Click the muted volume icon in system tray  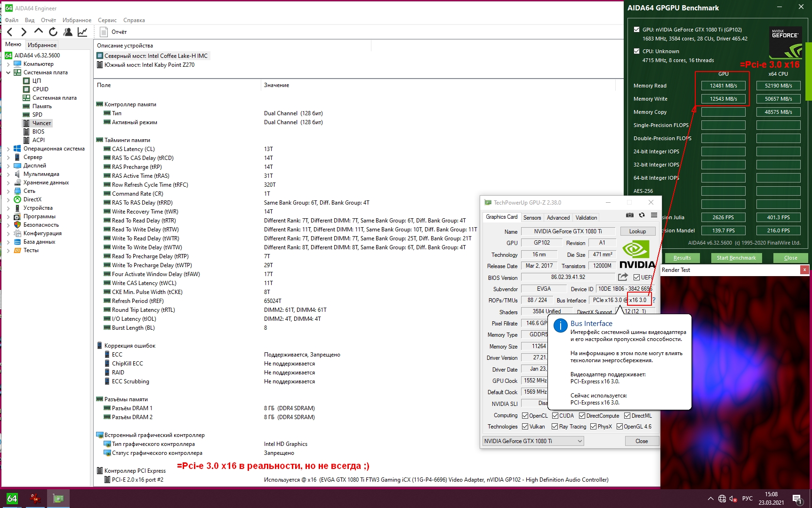click(733, 499)
